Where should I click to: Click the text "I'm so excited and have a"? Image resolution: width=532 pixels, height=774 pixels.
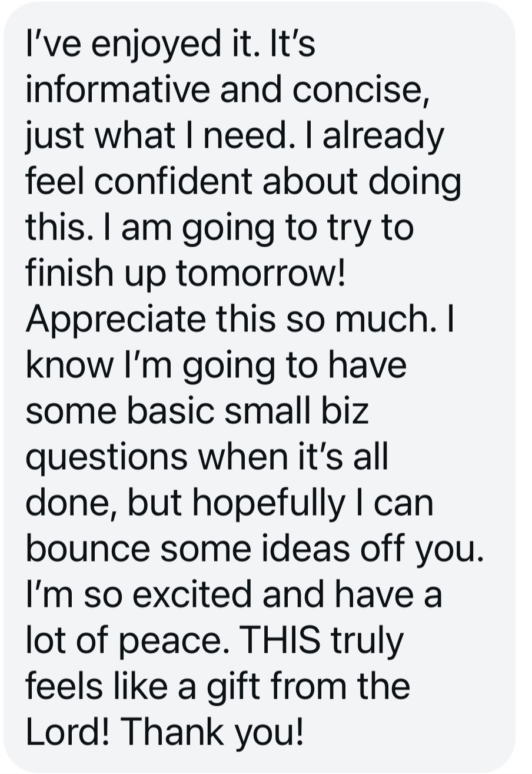click(234, 594)
